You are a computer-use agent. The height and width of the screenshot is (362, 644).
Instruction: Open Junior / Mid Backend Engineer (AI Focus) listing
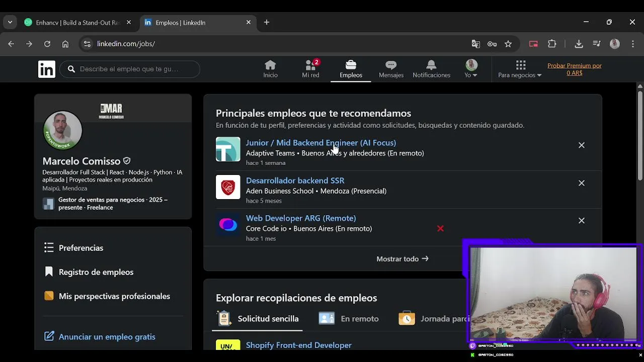(320, 143)
